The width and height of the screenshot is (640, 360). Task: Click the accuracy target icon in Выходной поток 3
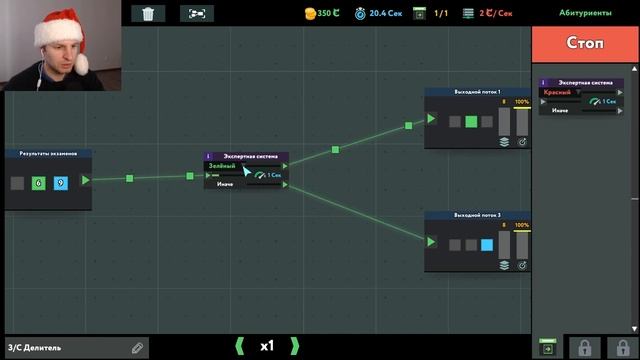[x=522, y=265]
